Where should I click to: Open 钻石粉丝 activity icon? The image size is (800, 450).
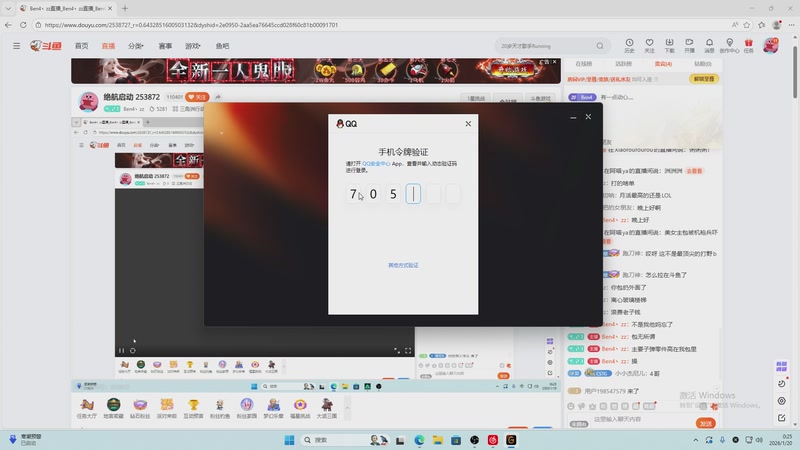pos(140,408)
